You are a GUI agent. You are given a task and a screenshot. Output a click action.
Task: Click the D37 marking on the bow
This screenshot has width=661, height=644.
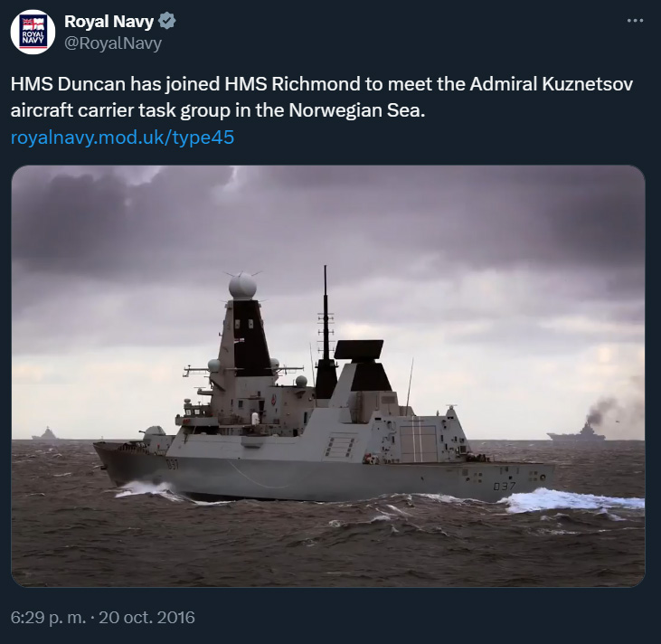click(x=172, y=465)
